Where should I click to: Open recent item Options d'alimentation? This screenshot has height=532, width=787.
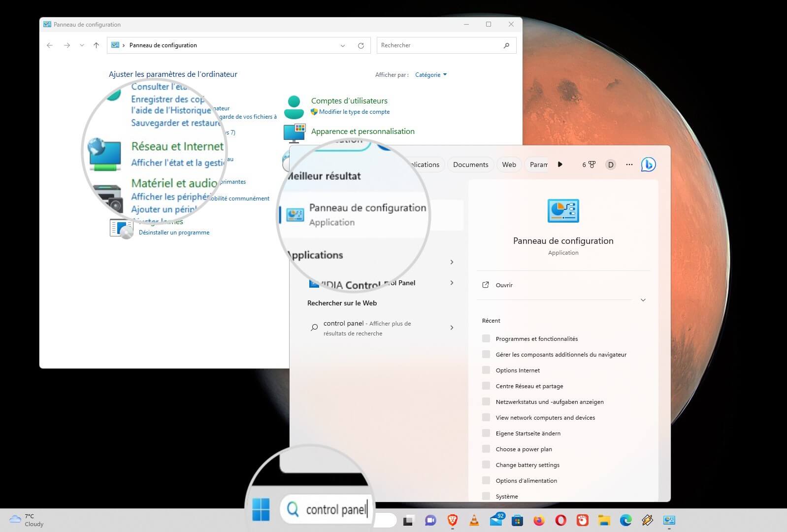pyautogui.click(x=526, y=481)
